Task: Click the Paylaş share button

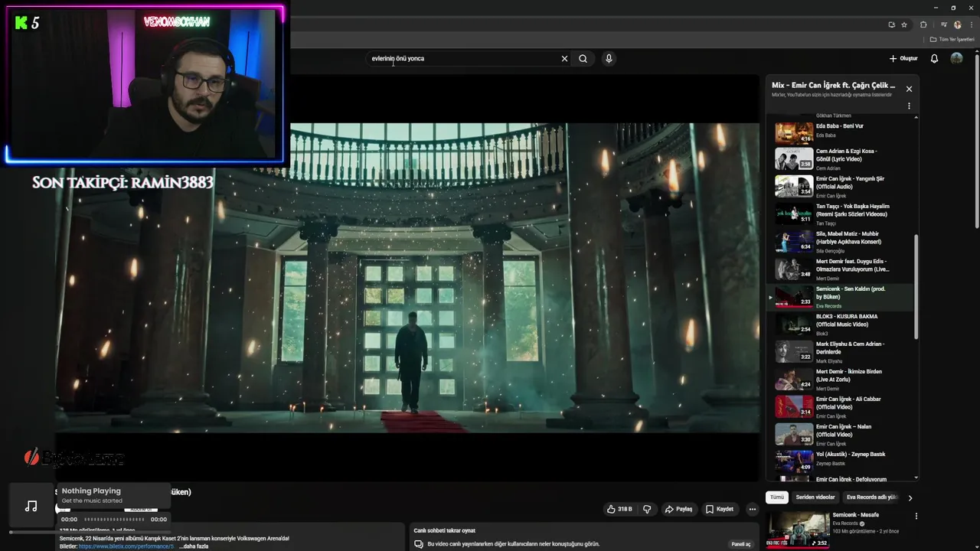Action: 679,509
